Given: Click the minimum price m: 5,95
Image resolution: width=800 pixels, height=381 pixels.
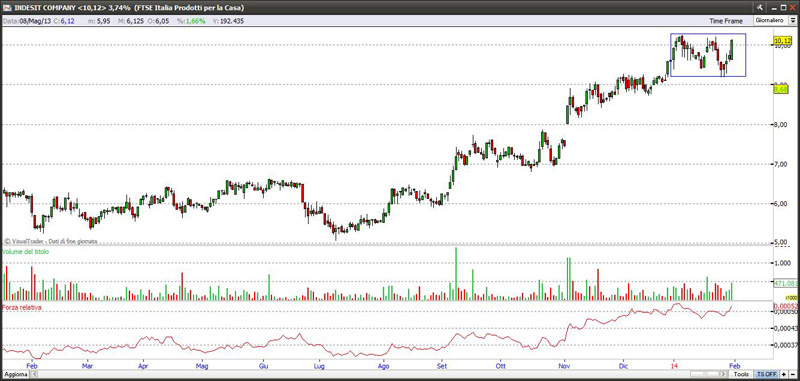Looking at the screenshot, I should coord(99,21).
